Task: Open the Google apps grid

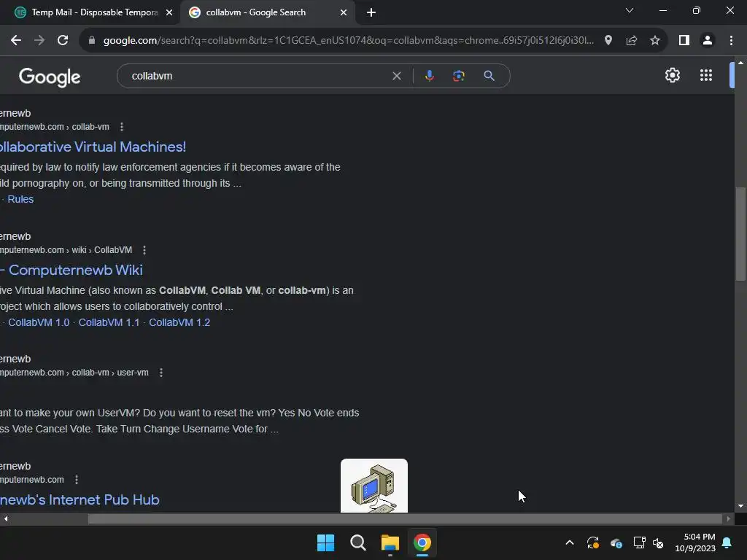Action: click(x=706, y=75)
